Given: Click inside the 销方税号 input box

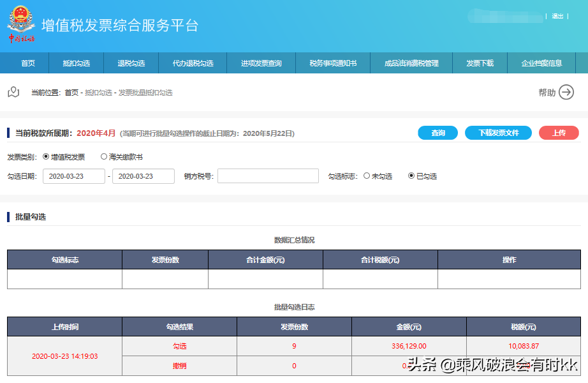Looking at the screenshot, I should (x=268, y=176).
